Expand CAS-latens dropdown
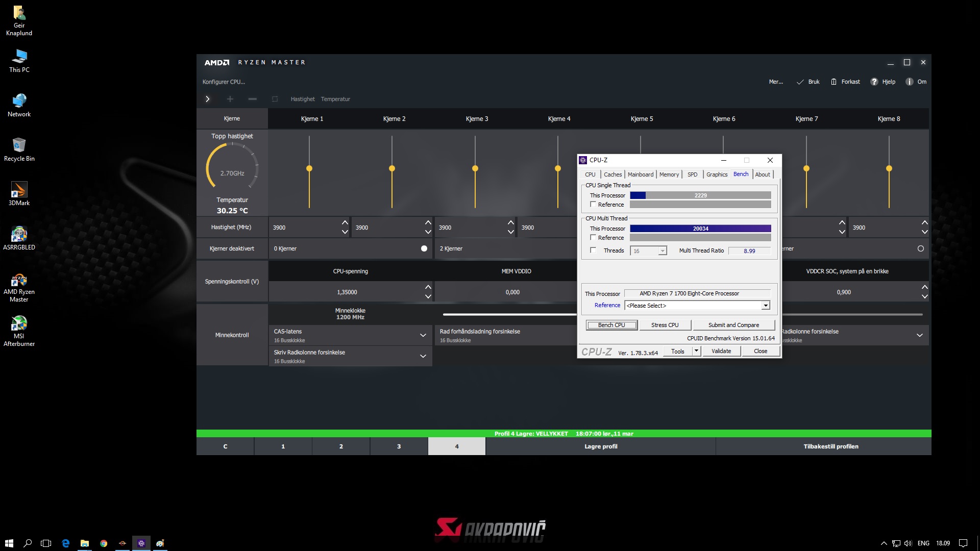This screenshot has height=551, width=980. [x=423, y=335]
